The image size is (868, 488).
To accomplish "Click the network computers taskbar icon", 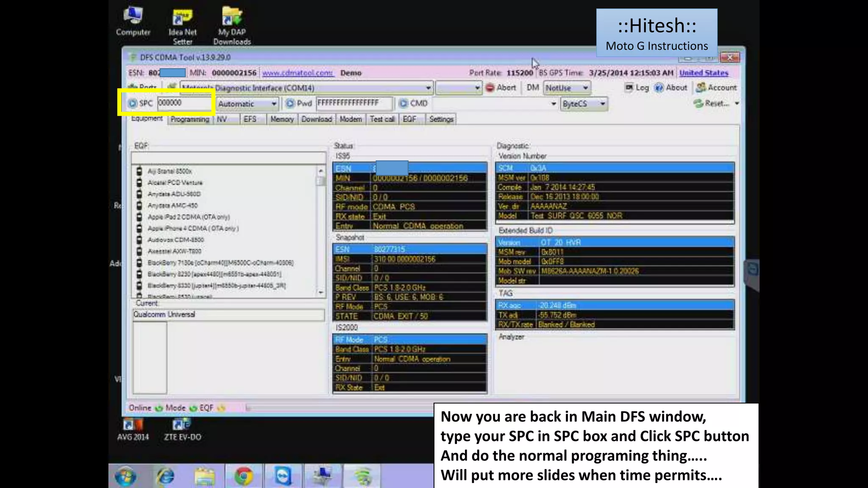I will pyautogui.click(x=323, y=476).
